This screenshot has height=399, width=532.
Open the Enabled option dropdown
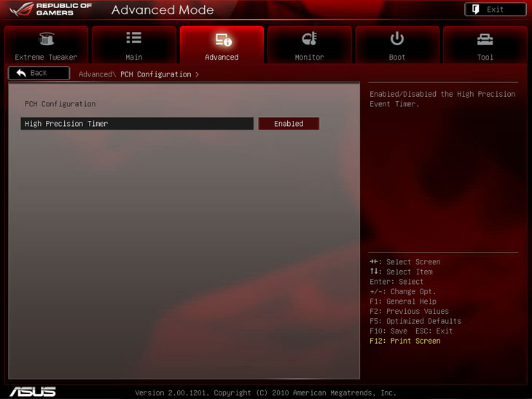[x=289, y=124]
